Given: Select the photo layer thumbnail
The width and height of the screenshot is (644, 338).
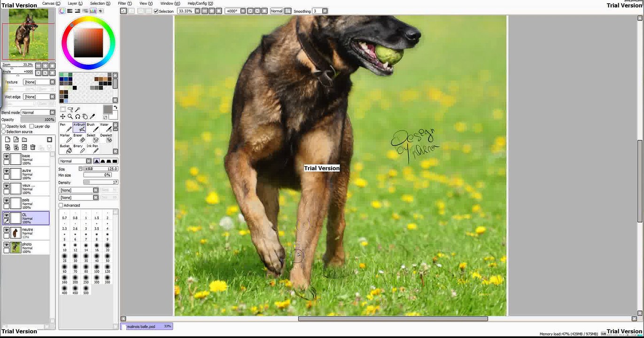Looking at the screenshot, I should tap(16, 247).
